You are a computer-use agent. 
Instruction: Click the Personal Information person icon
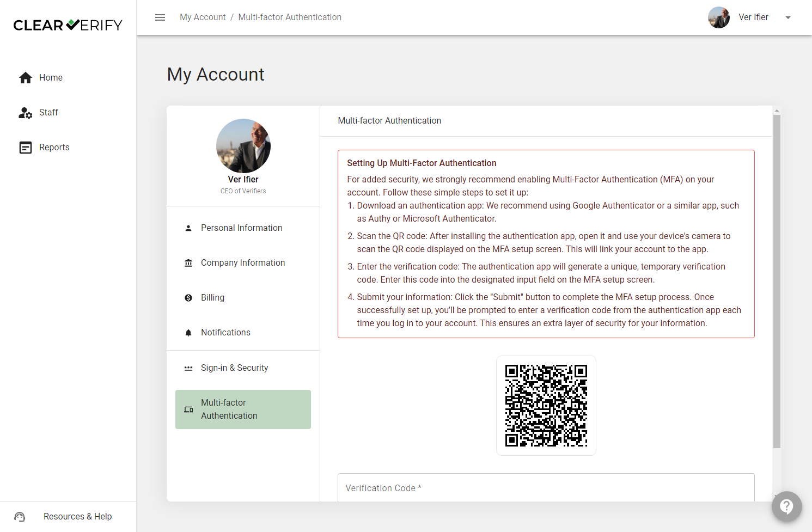(x=188, y=228)
